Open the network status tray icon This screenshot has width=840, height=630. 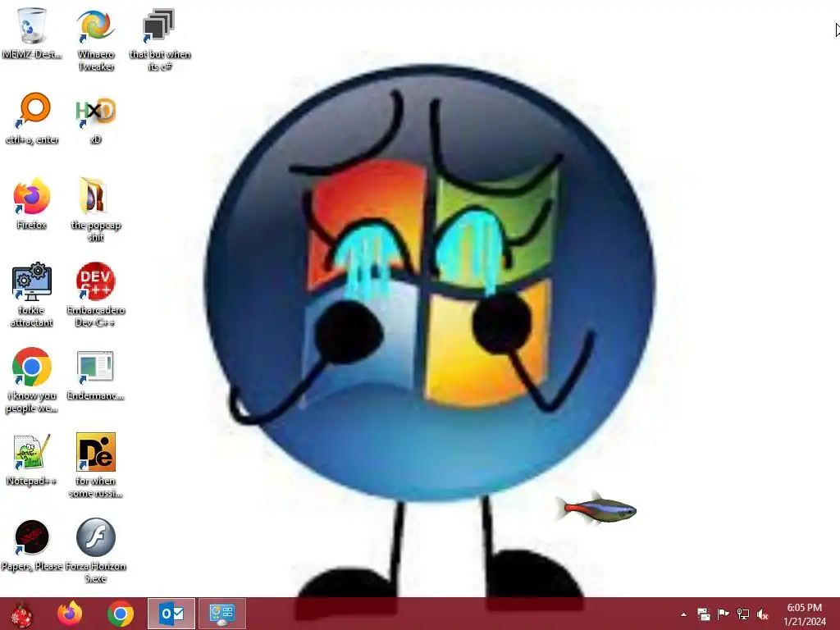click(743, 614)
